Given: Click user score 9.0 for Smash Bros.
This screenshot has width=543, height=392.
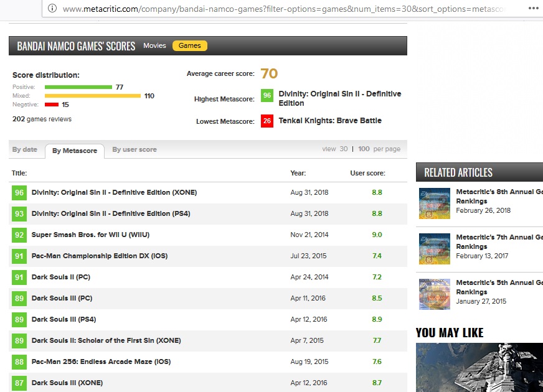Looking at the screenshot, I should pos(377,235).
